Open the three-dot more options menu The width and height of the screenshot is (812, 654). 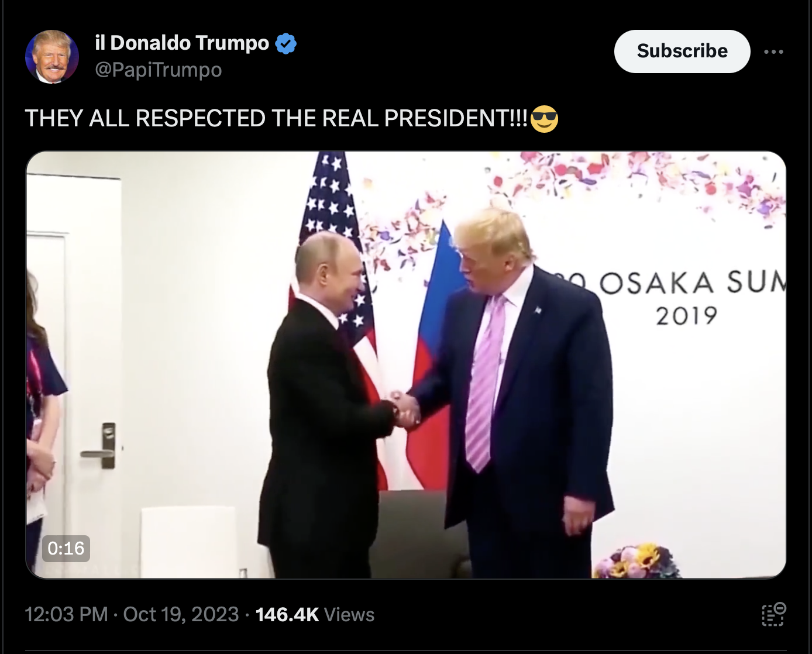(773, 52)
